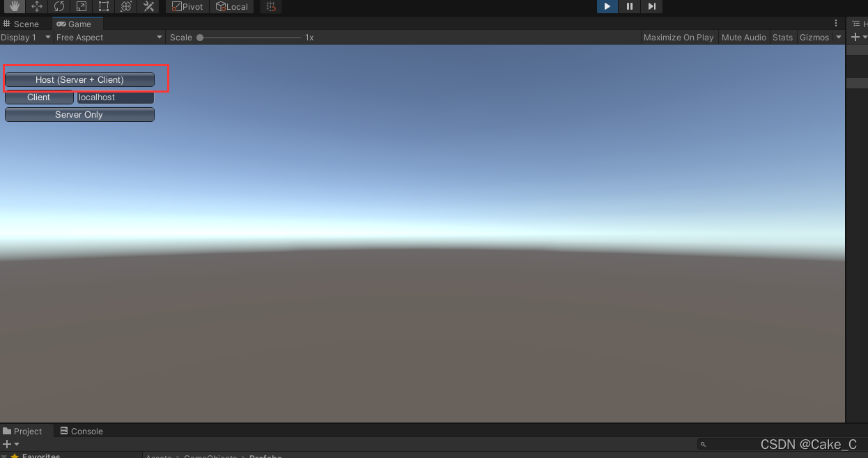Click the Client button

[x=39, y=97]
